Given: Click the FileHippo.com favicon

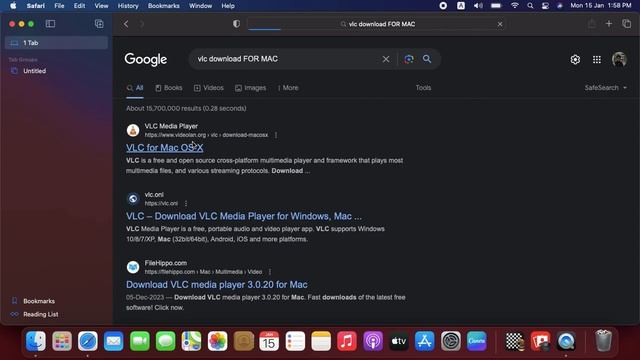Looking at the screenshot, I should 133,267.
